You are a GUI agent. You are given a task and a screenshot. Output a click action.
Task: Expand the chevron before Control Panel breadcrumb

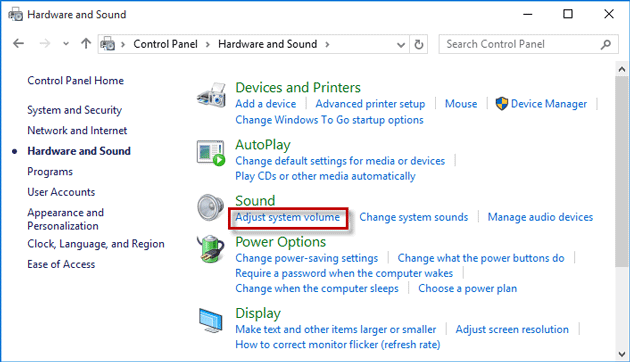click(x=123, y=44)
